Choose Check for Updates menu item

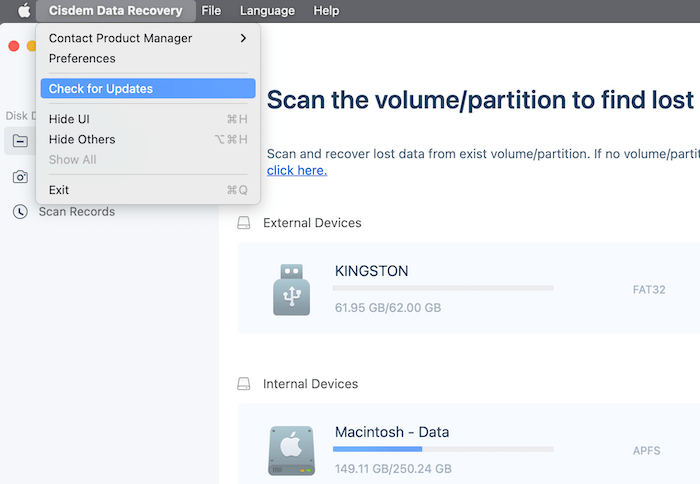click(148, 88)
